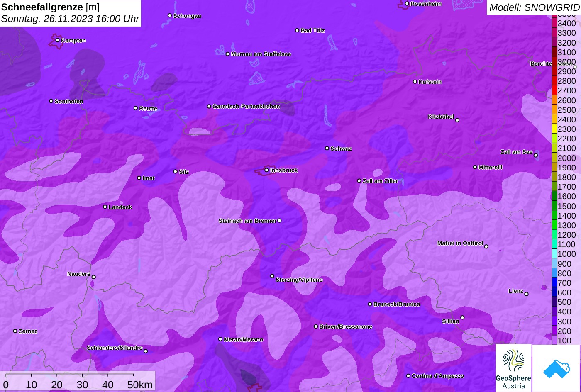Viewport: 581px width, 392px height.
Task: Click the Meran/Merano label
Action: click(x=243, y=339)
